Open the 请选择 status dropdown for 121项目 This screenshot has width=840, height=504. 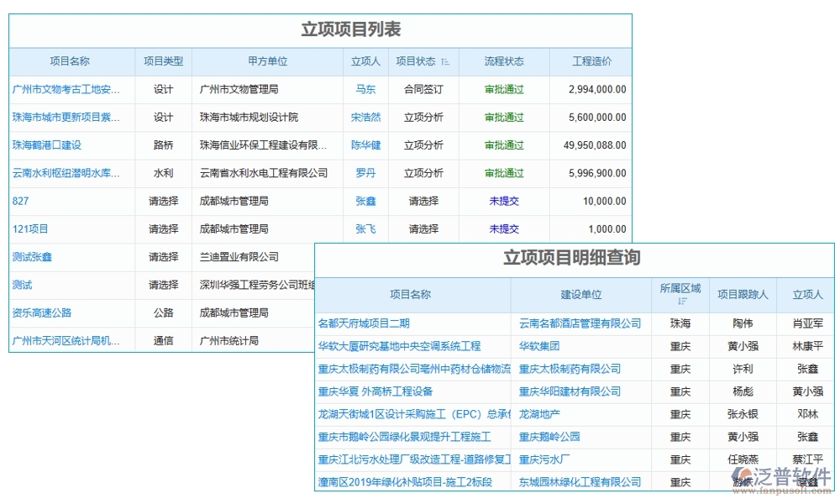point(422,228)
